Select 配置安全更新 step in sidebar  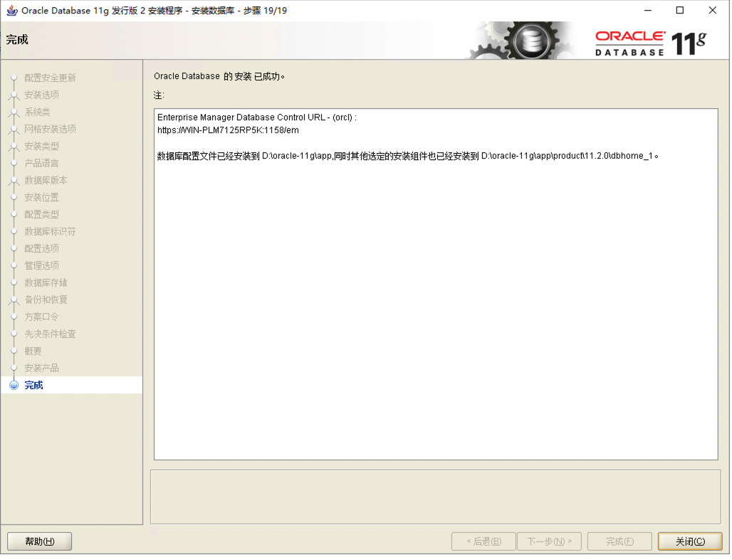[x=50, y=78]
